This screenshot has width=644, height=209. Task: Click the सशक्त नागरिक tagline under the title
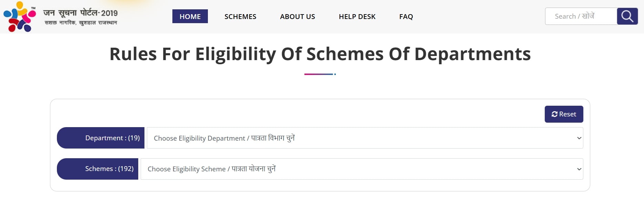[x=81, y=23]
